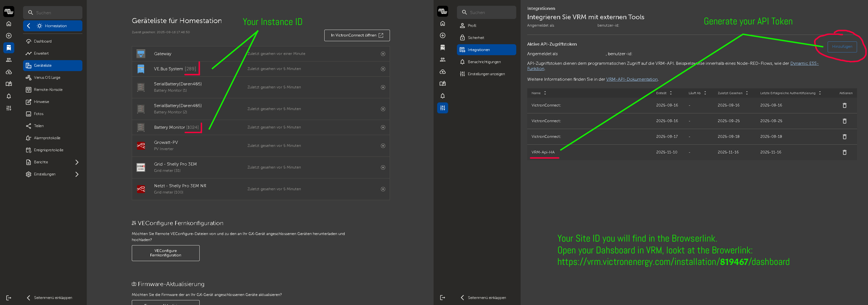Click the home icon in right panel rail
868x305 pixels.
(x=442, y=24)
